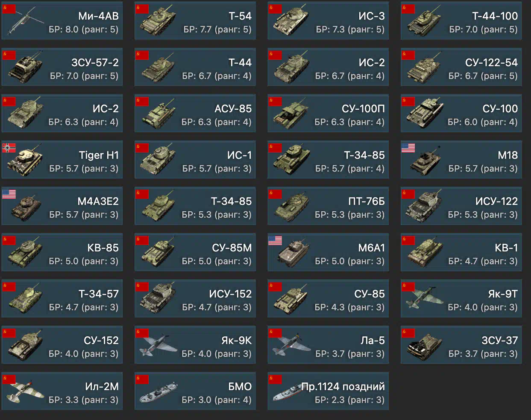
Task: Open the ИС-3 vehicle card
Action: (x=328, y=20)
